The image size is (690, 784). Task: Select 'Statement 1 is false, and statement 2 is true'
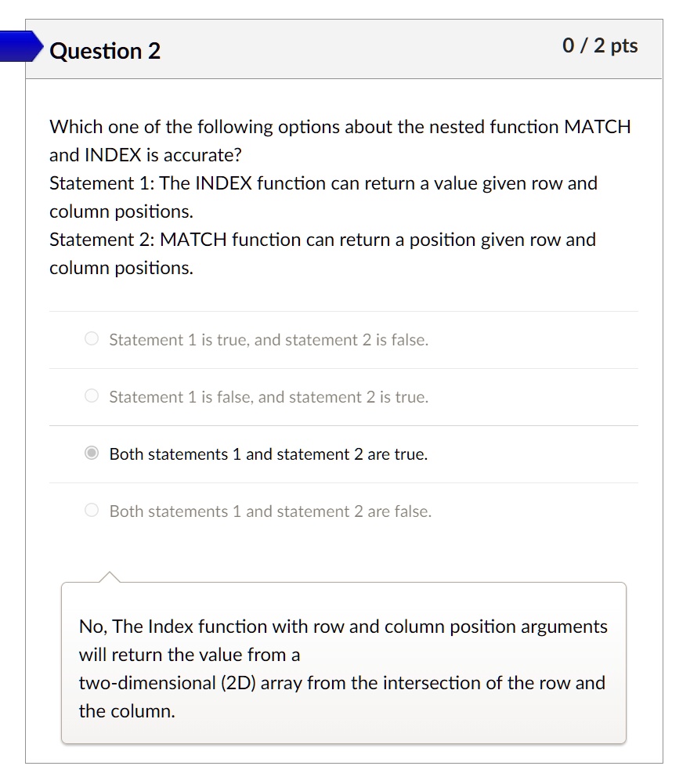(x=269, y=397)
